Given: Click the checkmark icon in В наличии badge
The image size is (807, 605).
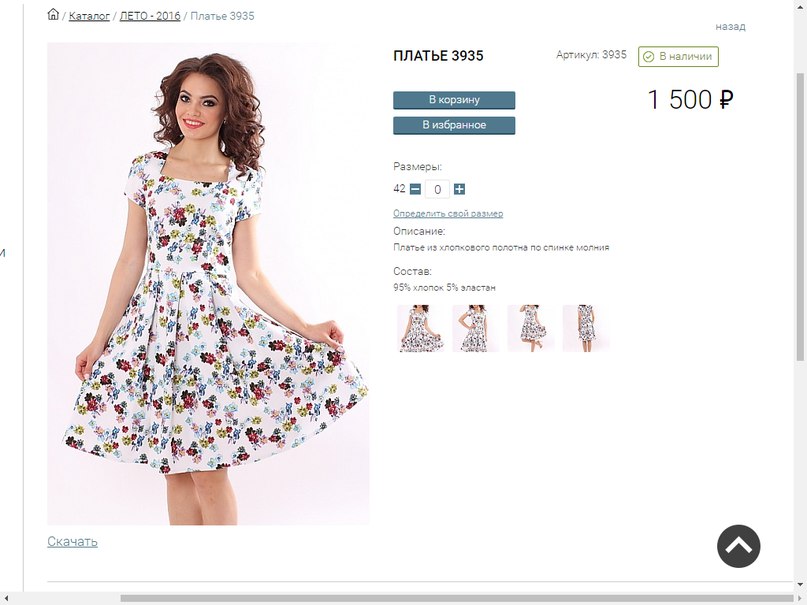Looking at the screenshot, I should click(648, 57).
